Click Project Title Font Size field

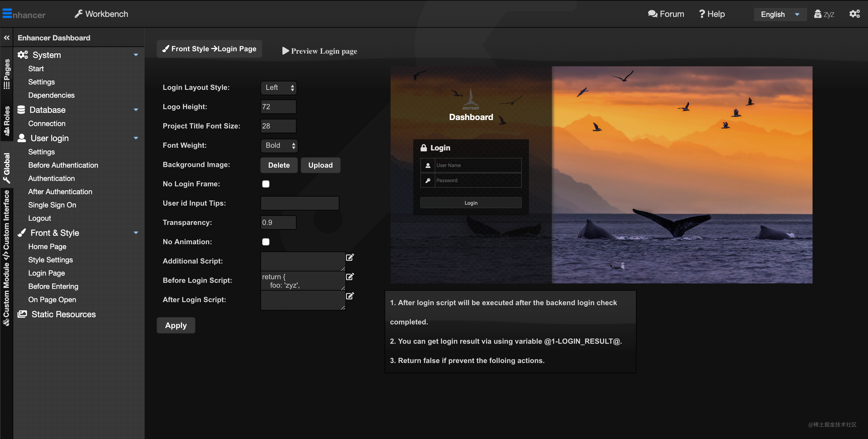pos(278,126)
